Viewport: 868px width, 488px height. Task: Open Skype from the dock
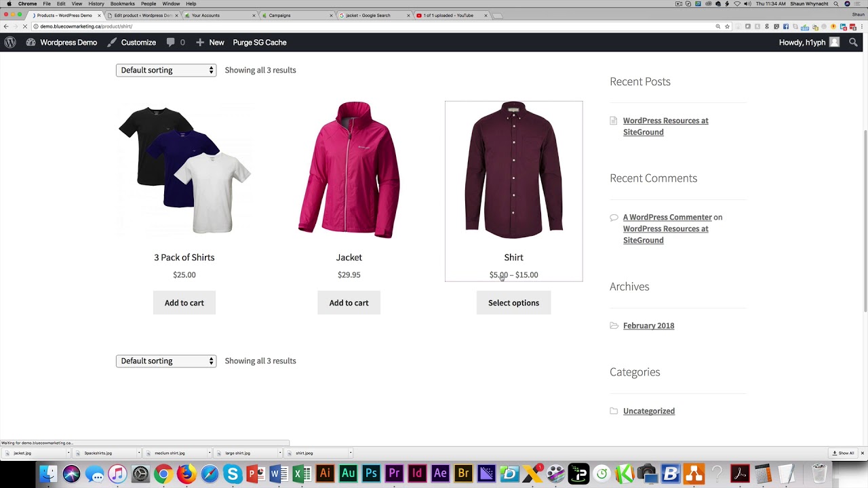tap(233, 473)
